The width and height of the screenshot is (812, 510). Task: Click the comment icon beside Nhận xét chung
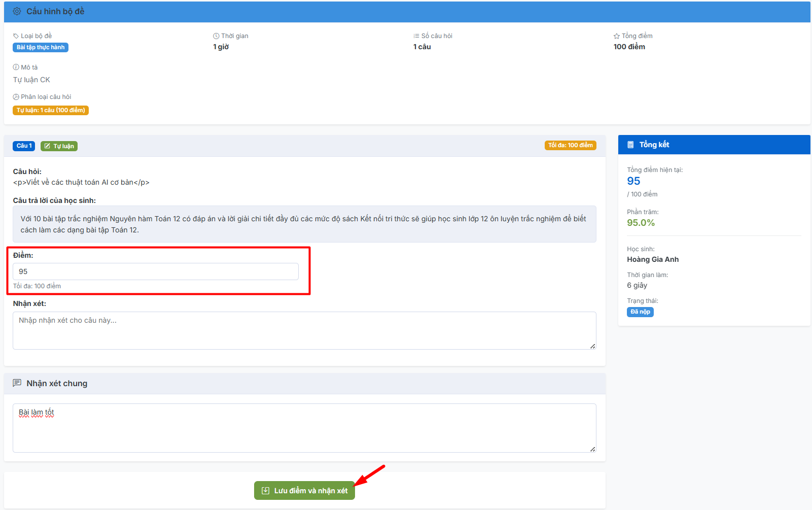click(x=17, y=383)
